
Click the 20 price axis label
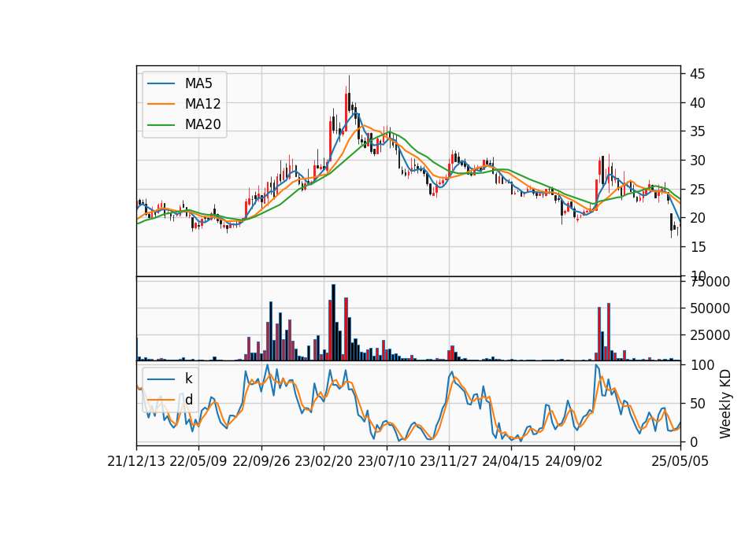pos(697,218)
